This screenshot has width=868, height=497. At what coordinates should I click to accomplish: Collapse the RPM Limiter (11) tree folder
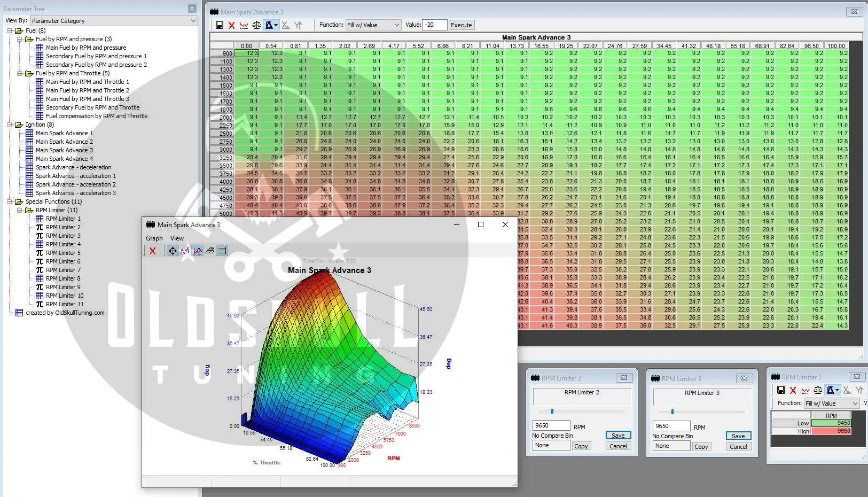(x=20, y=210)
